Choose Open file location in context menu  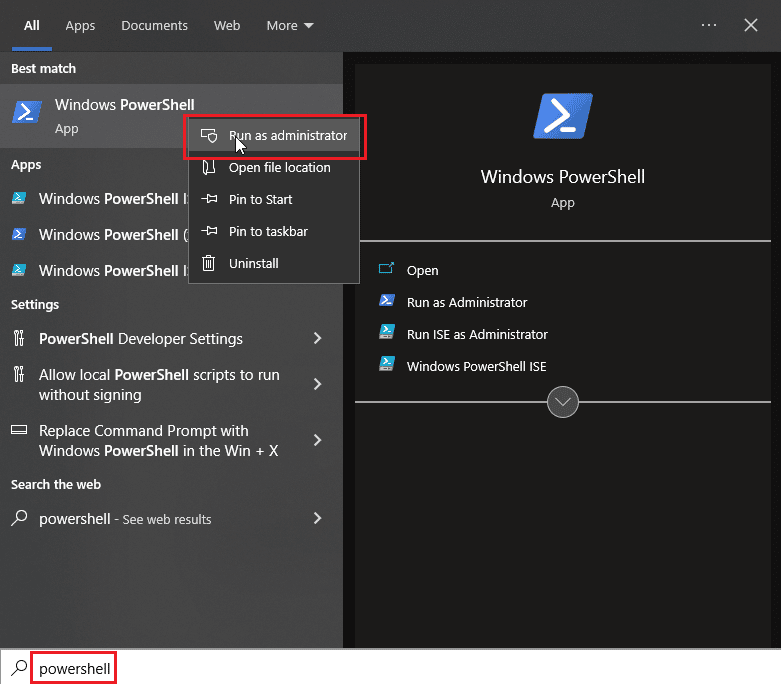[274, 167]
